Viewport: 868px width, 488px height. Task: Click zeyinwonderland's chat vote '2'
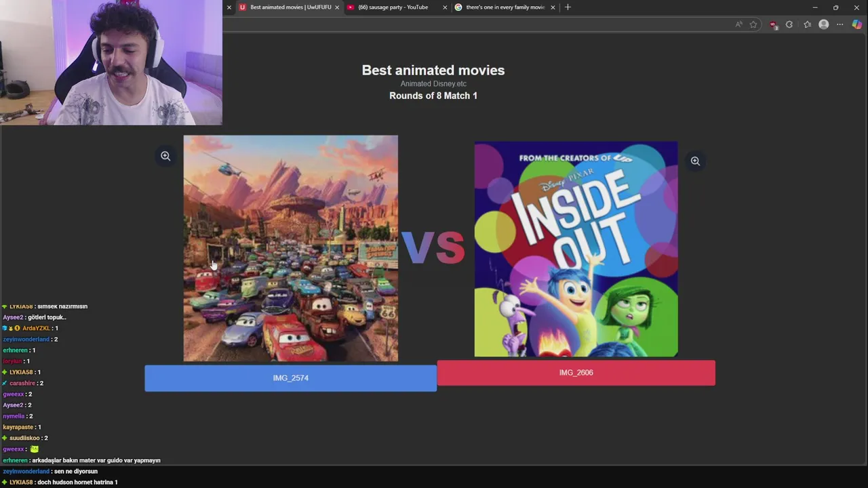point(56,339)
